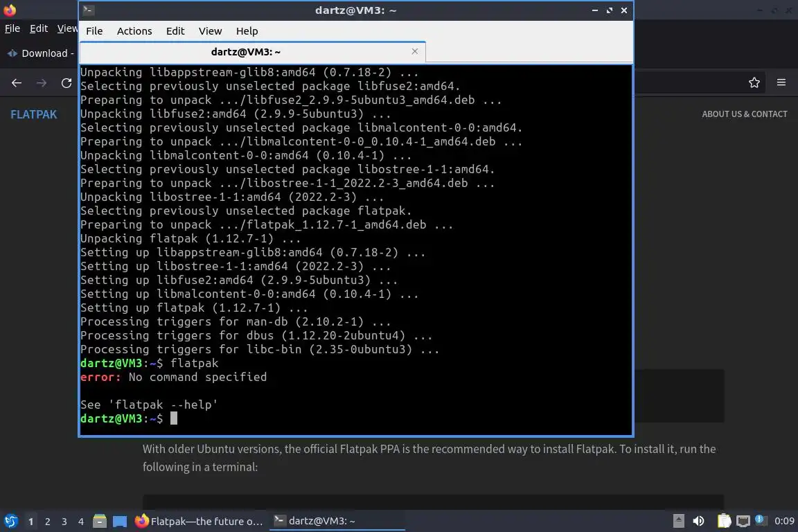798x532 pixels.
Task: Open the network status tray icon
Action: 743,521
